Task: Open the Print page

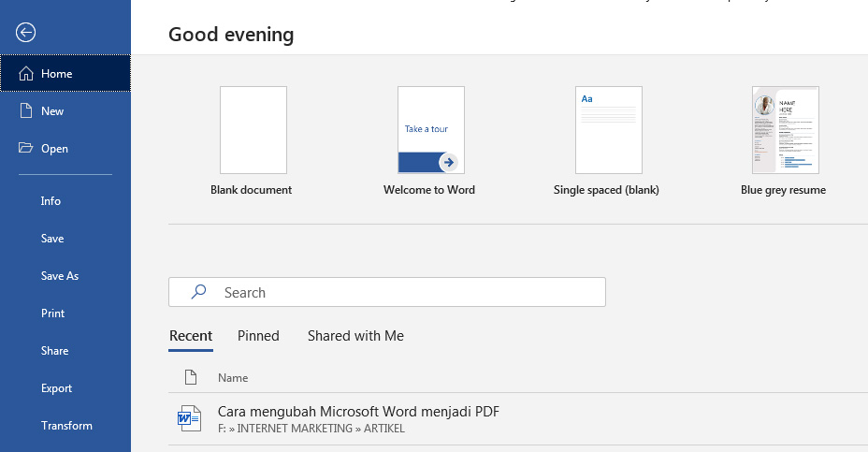Action: pyautogui.click(x=52, y=313)
